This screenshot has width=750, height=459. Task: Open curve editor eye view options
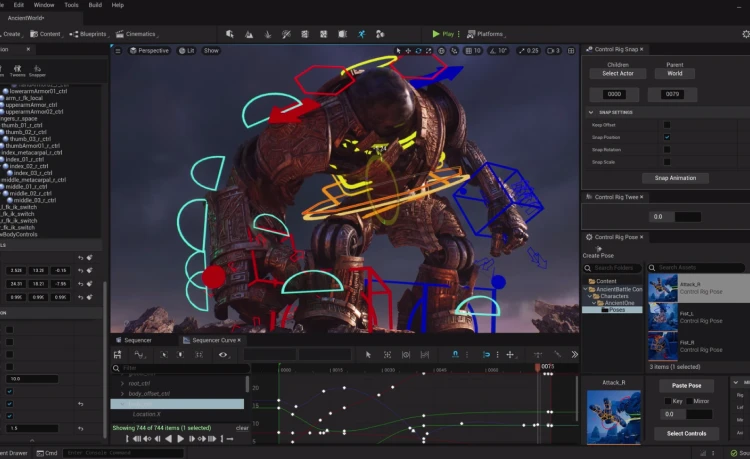(223, 355)
